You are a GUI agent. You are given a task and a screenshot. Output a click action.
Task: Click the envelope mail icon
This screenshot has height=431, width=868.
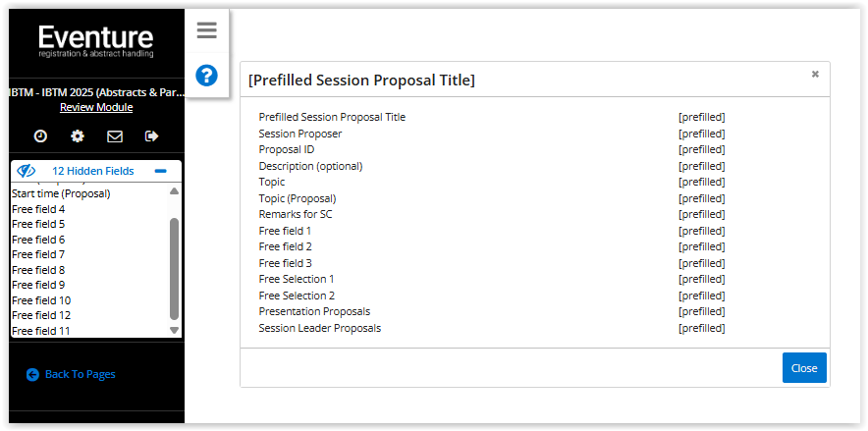(115, 136)
